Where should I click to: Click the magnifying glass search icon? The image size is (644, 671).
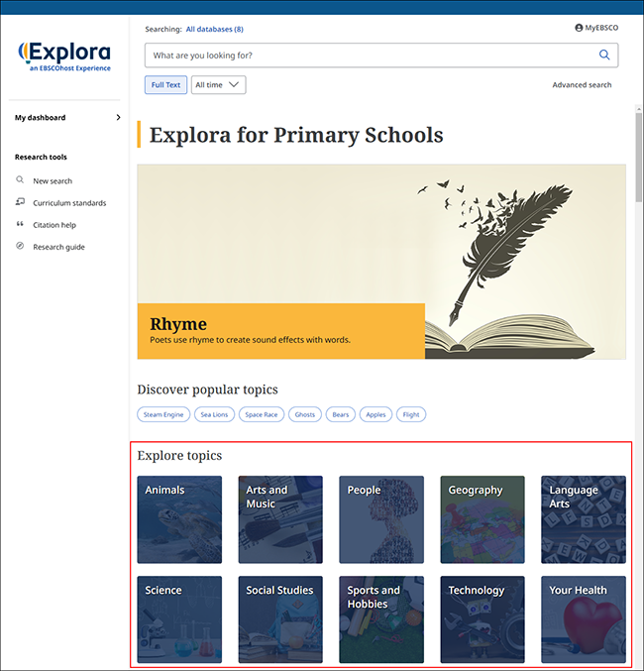click(x=604, y=55)
